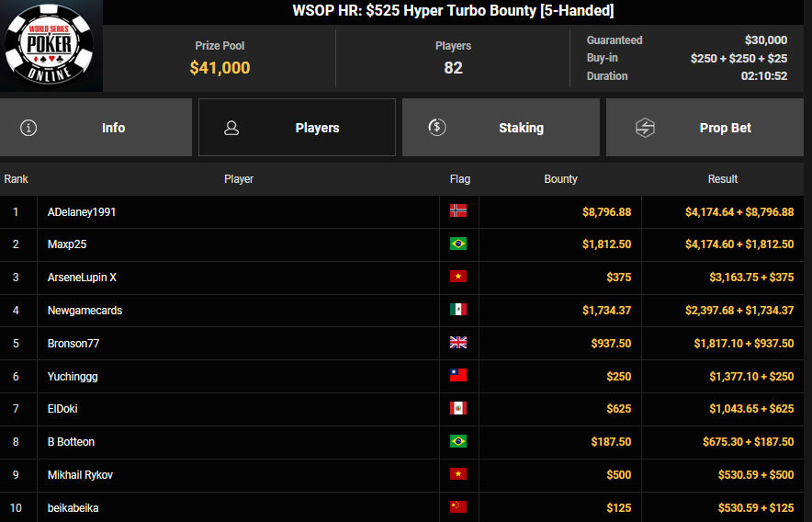Viewport: 812px width, 522px height.
Task: Click the Peru flag next to ElDoki
Action: pyautogui.click(x=458, y=409)
